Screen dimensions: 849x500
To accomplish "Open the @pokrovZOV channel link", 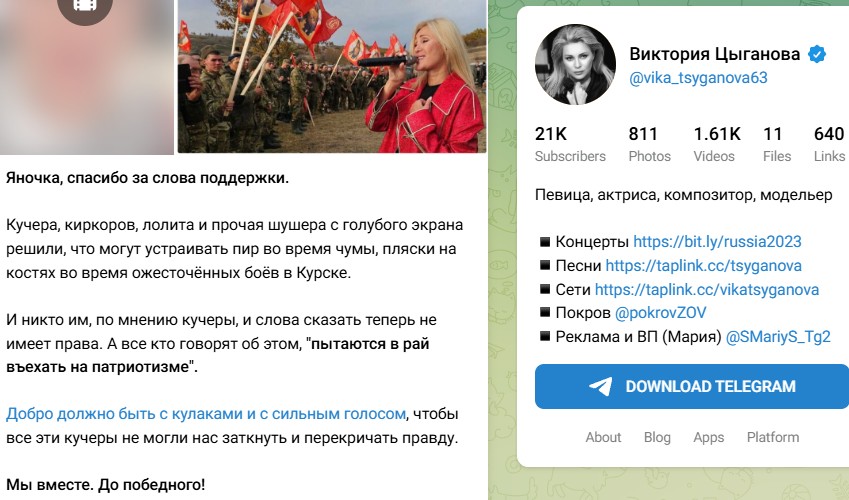I will pos(661,313).
